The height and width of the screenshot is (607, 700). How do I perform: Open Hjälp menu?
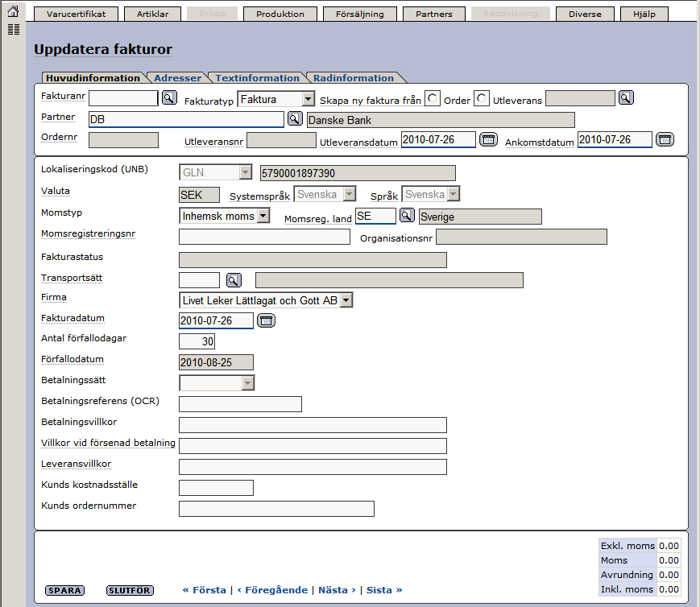coord(644,14)
